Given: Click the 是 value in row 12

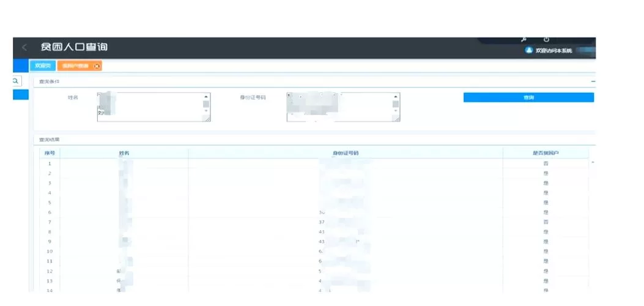Looking at the screenshot, I should (x=546, y=271).
